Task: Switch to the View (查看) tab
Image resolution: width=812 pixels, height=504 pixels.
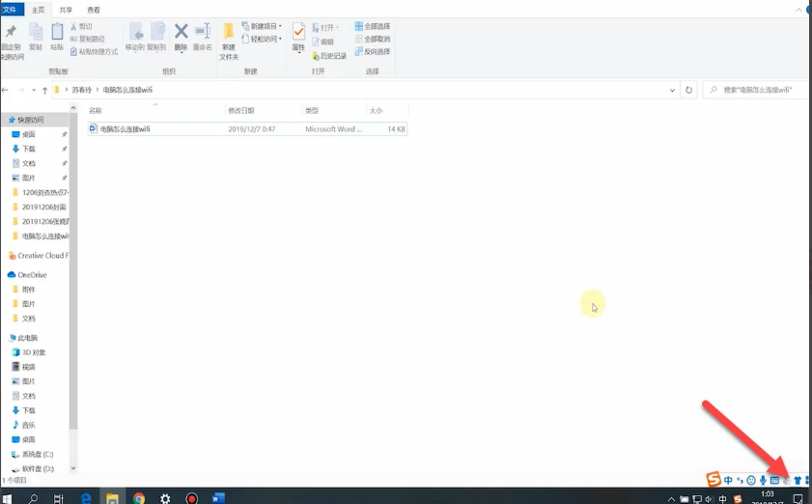Action: coord(94,9)
